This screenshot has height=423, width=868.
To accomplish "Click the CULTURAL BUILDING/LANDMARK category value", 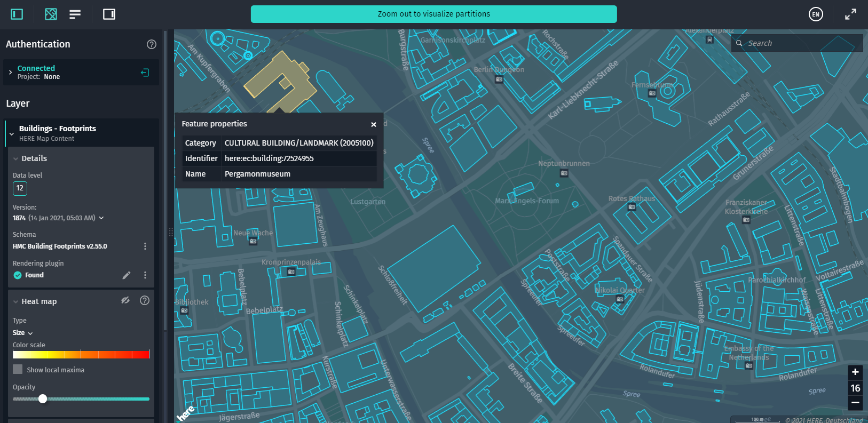I will tap(299, 143).
